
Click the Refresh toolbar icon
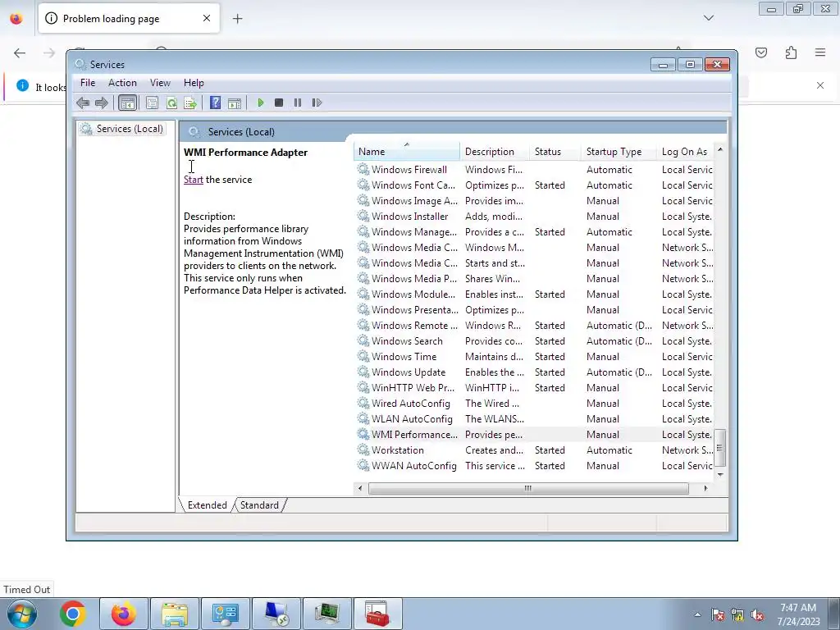(171, 103)
